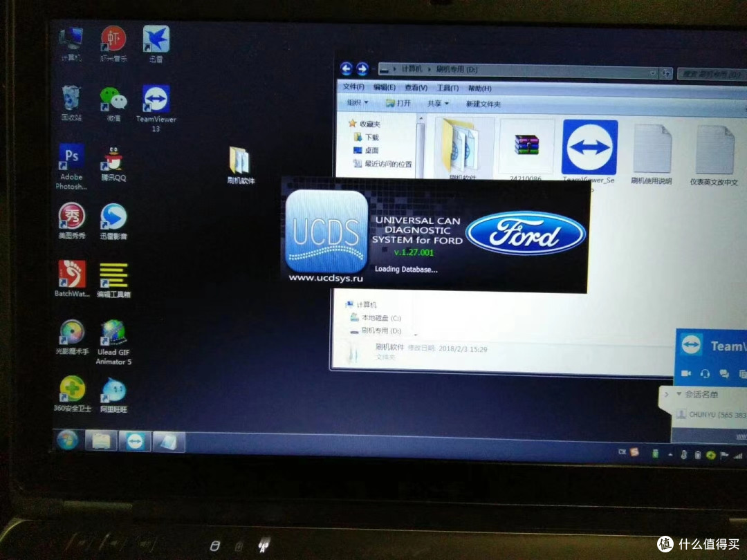Select 下载 in the navigation pane
Image resolution: width=747 pixels, height=560 pixels.
click(367, 137)
